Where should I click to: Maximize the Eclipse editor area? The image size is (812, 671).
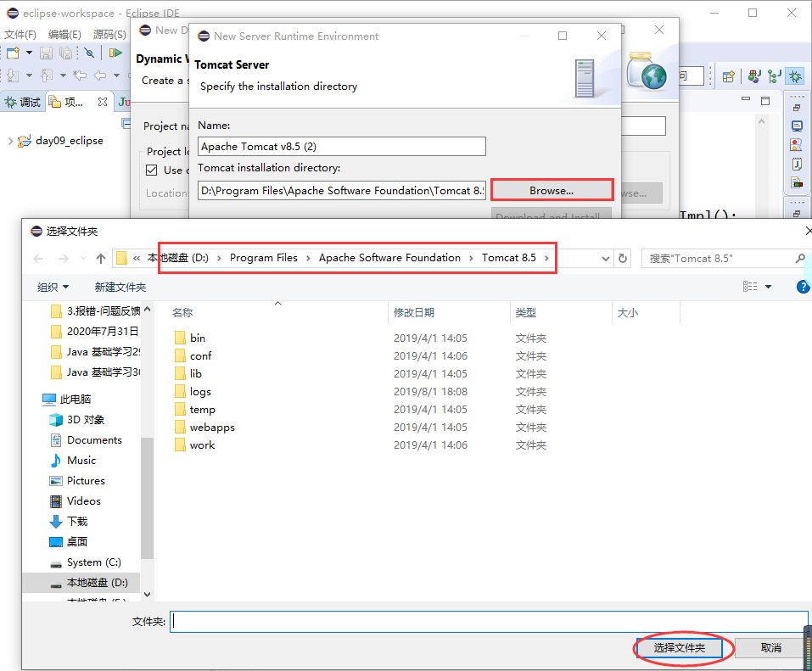pos(765,100)
